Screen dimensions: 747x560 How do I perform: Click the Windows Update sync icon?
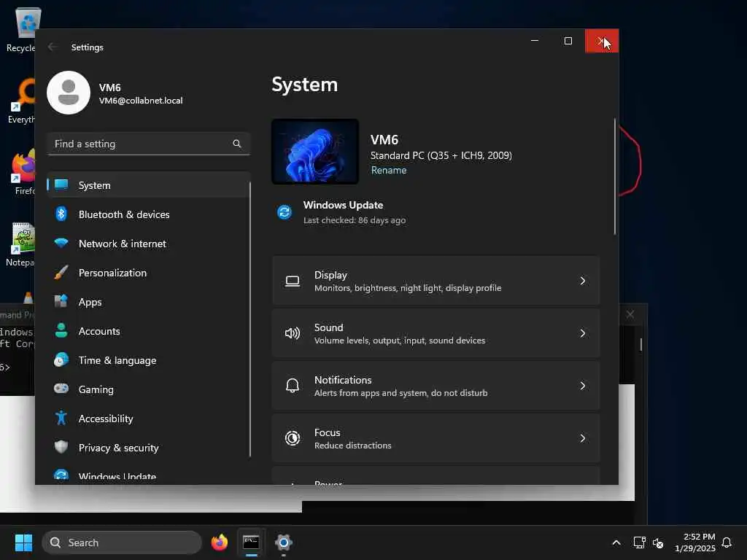(x=285, y=212)
